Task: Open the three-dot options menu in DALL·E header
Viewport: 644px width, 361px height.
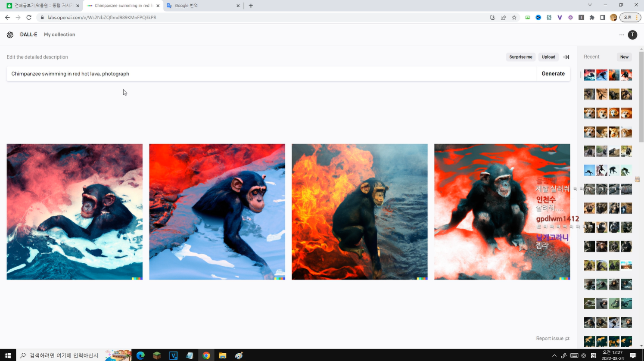Action: point(622,35)
